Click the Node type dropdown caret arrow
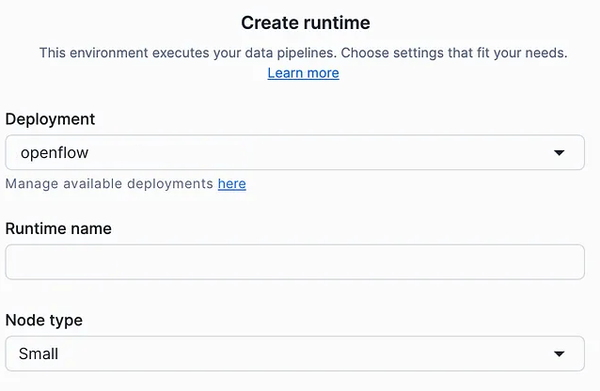The width and height of the screenshot is (600, 391). [559, 354]
